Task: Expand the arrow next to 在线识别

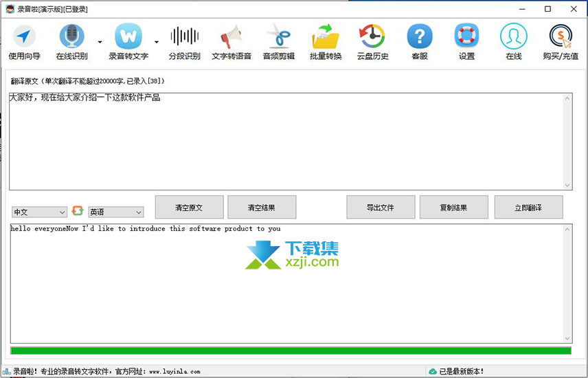Action: [100, 42]
